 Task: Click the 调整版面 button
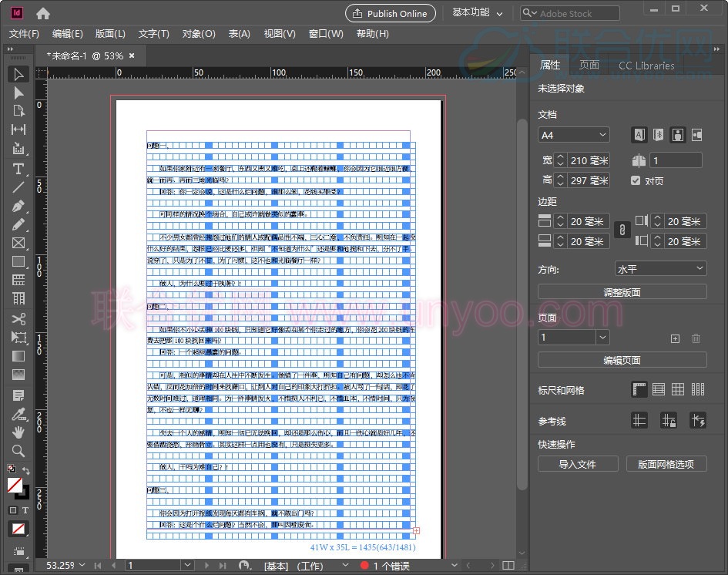622,292
